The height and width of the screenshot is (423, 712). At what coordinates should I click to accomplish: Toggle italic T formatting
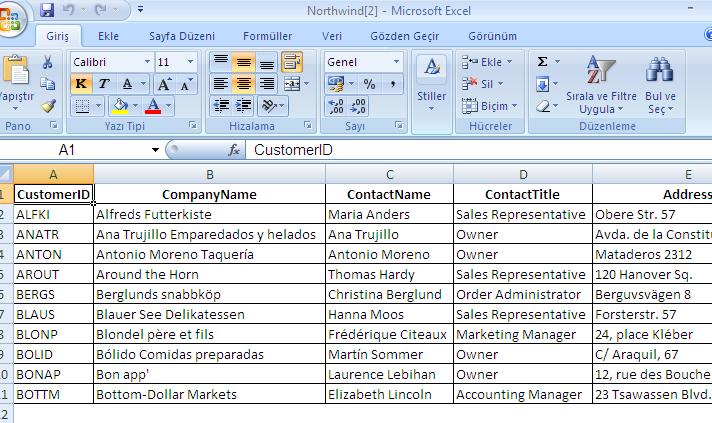pyautogui.click(x=104, y=84)
